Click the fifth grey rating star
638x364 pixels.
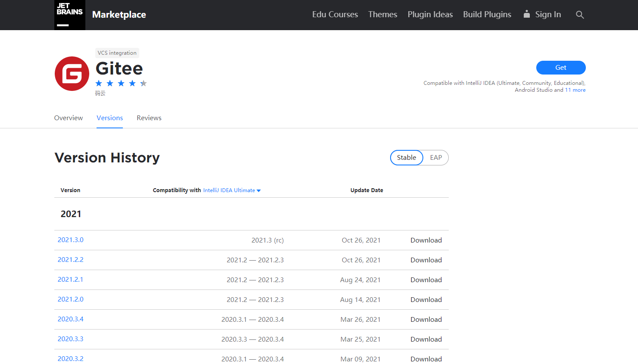144,83
